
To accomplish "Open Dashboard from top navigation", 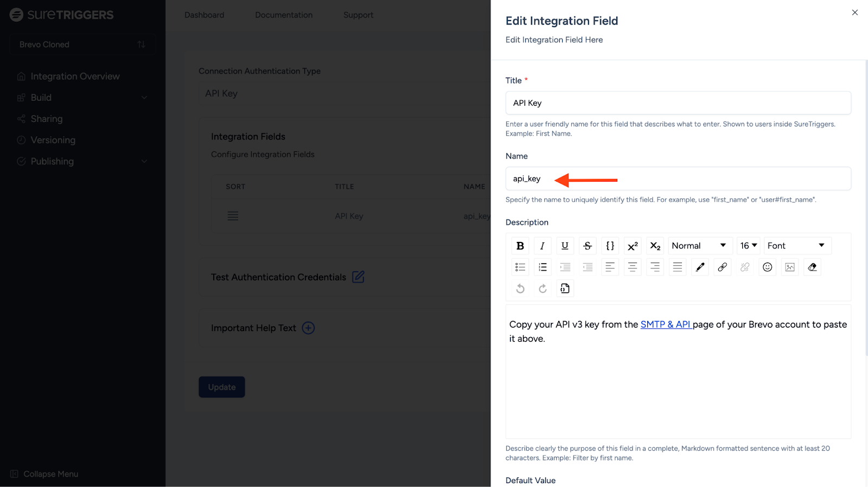I will pyautogui.click(x=204, y=15).
